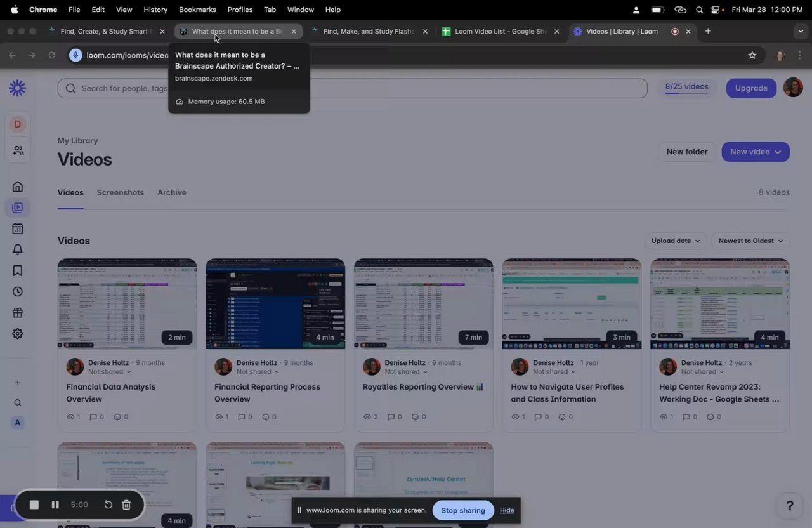Image resolution: width=812 pixels, height=528 pixels.
Task: Click the views eye icon on Royalties Reporting Overview
Action: point(367,417)
